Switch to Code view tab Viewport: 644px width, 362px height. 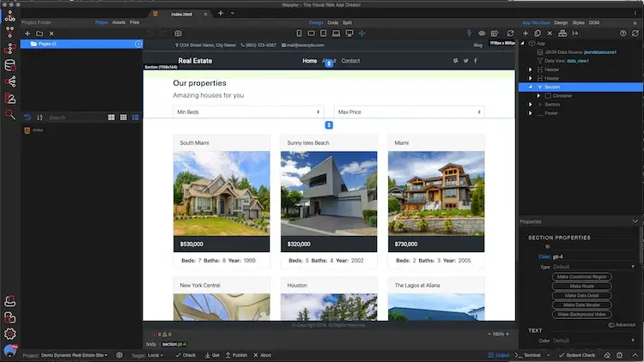(x=332, y=22)
